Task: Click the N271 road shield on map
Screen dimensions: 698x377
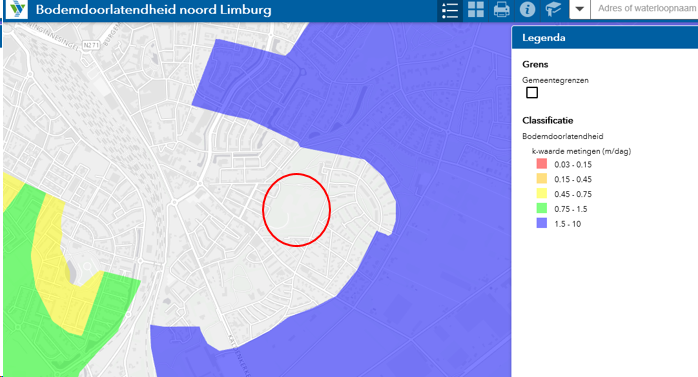Action: (x=91, y=45)
